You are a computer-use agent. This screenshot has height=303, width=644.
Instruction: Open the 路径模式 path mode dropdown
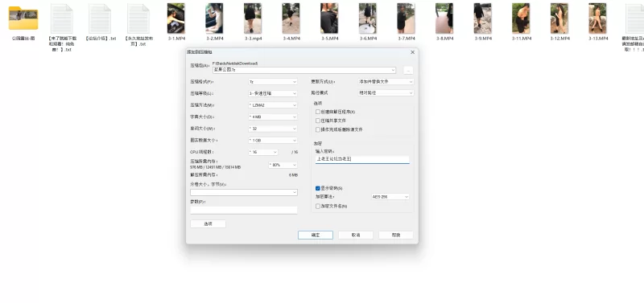coord(386,93)
